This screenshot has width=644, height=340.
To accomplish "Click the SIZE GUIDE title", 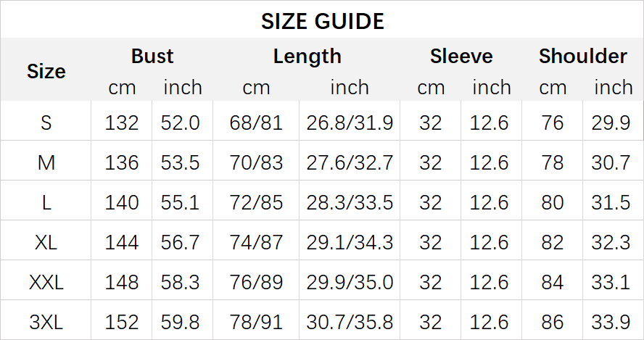I will tap(322, 22).
